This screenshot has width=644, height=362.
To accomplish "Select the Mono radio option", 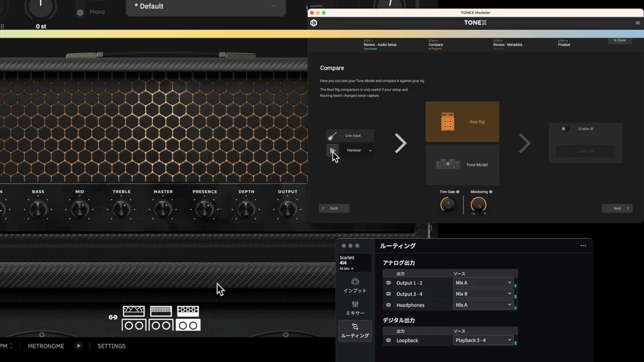I will click(80, 12).
